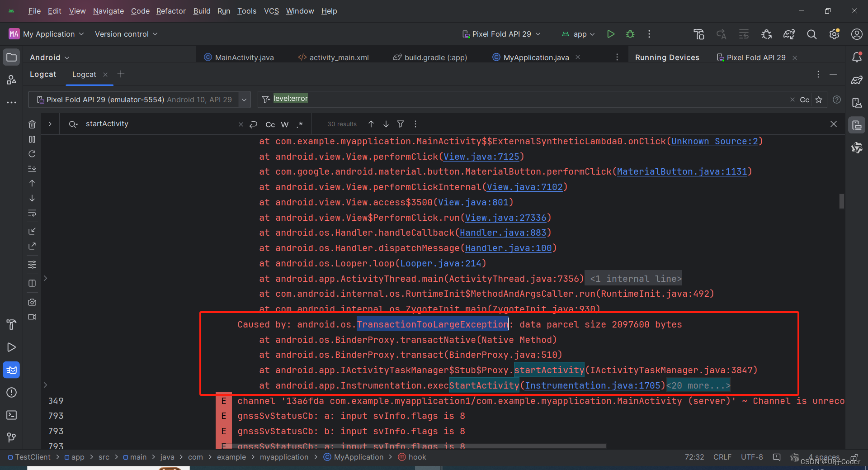
Task: Open IDE Settings gear icon
Action: click(834, 34)
